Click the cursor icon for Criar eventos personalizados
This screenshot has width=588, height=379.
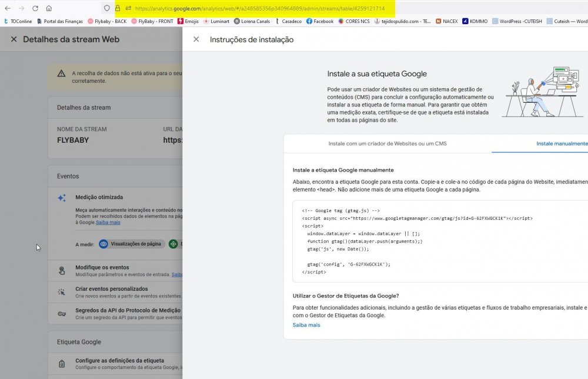click(x=62, y=293)
